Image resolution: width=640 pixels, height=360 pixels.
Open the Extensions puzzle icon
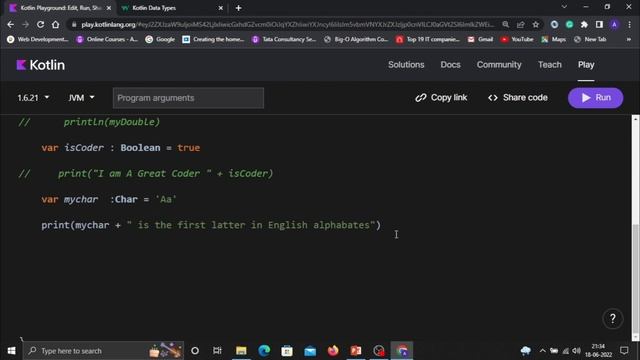tap(584, 24)
